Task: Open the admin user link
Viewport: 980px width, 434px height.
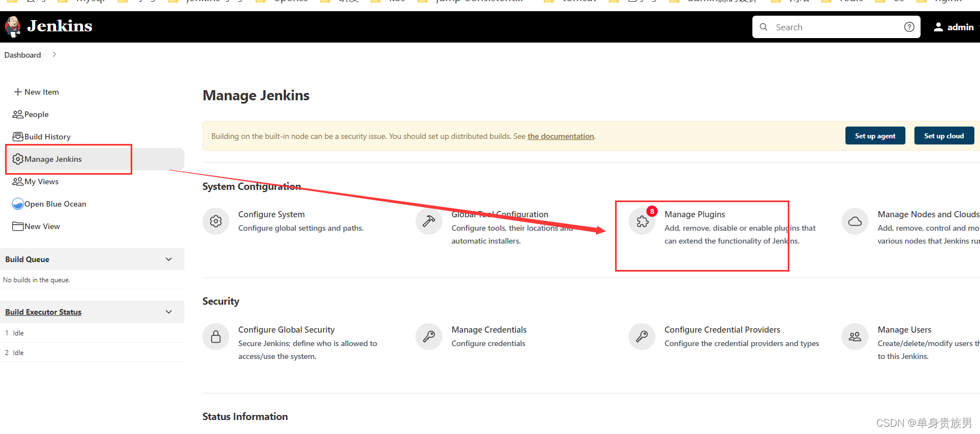Action: pos(960,27)
